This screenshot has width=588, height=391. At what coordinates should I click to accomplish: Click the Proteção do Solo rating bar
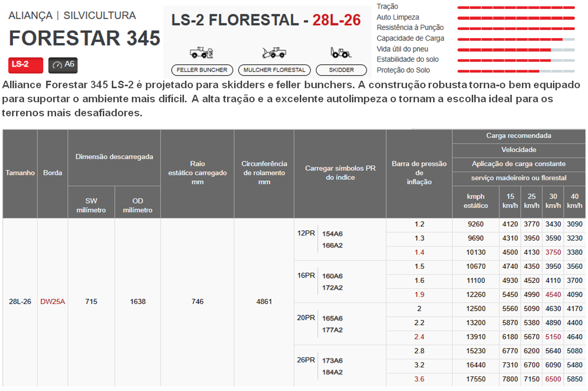[x=516, y=71]
